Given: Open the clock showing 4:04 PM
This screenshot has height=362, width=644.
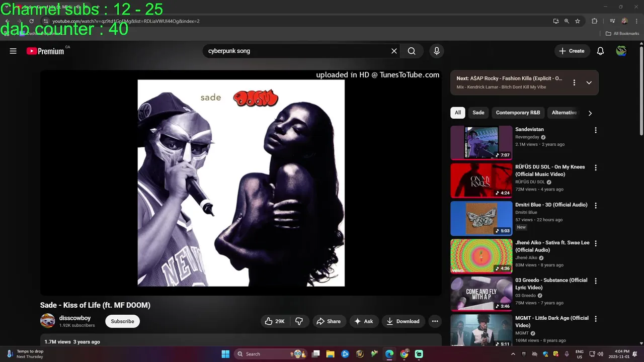Looking at the screenshot, I should tap(619, 354).
